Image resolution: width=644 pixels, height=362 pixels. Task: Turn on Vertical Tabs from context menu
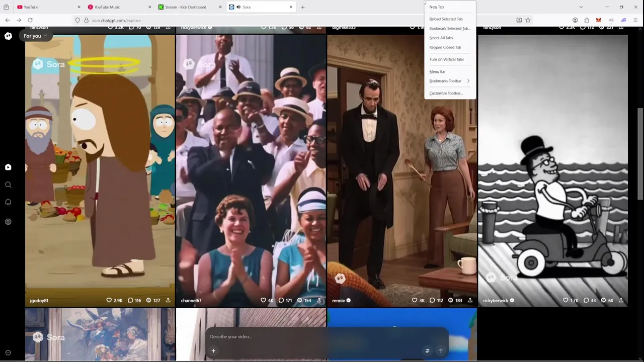446,59
